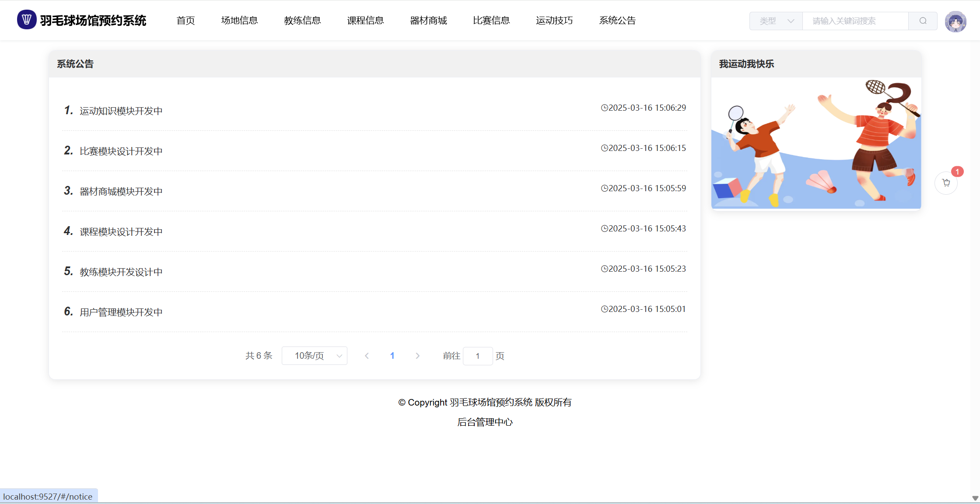Click the scrollbar down arrow
Viewport: 980px width, 504px height.
coord(975,498)
